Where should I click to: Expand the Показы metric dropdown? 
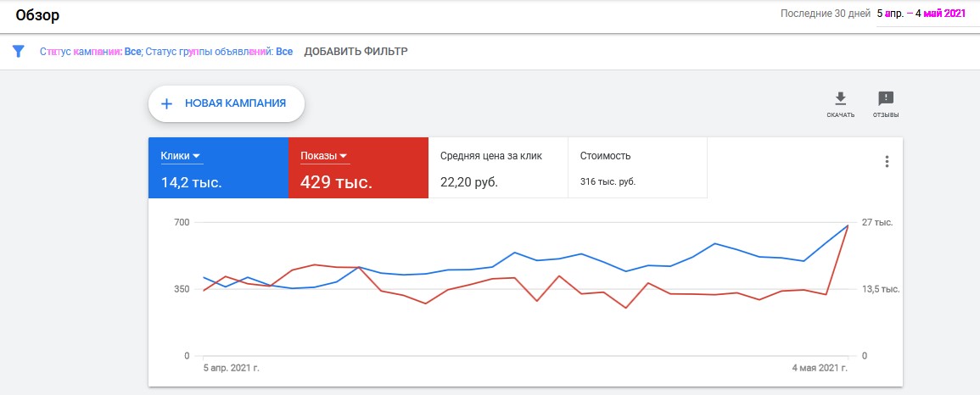344,156
